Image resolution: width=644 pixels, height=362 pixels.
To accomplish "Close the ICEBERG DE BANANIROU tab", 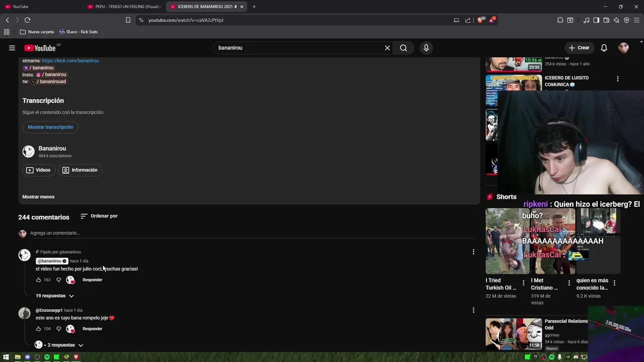I will coord(242,7).
